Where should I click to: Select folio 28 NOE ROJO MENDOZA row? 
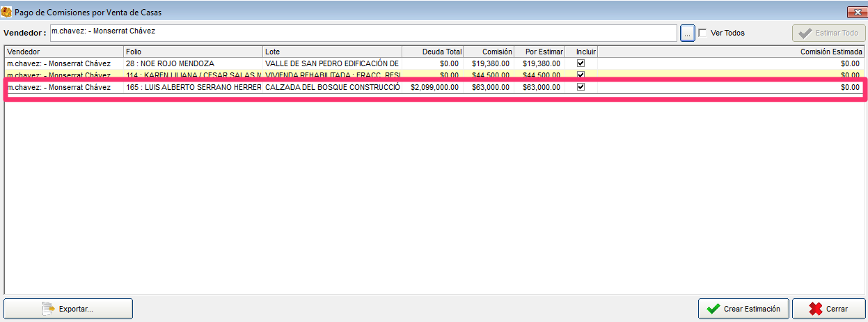193,63
